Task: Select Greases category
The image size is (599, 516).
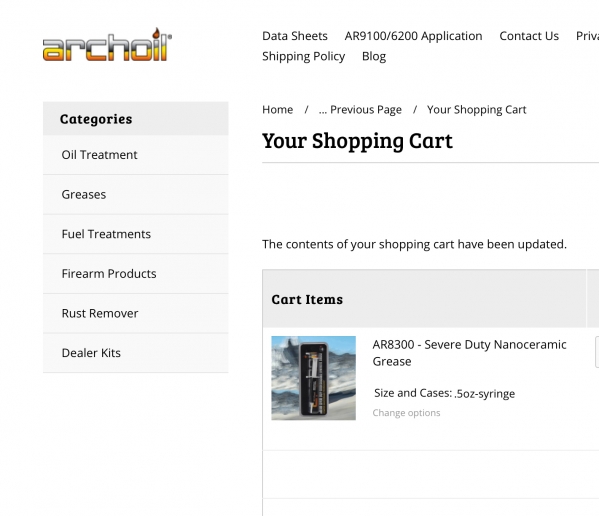Action: pyautogui.click(x=136, y=194)
